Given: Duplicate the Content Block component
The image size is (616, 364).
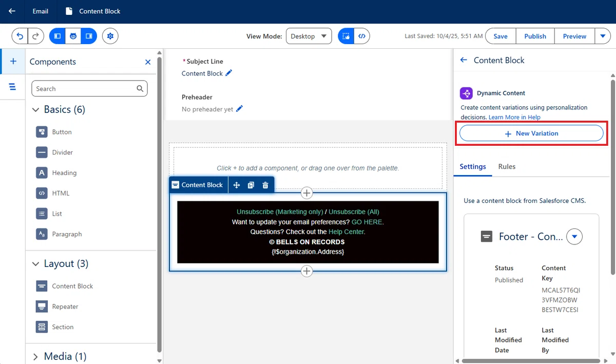Looking at the screenshot, I should click(251, 185).
